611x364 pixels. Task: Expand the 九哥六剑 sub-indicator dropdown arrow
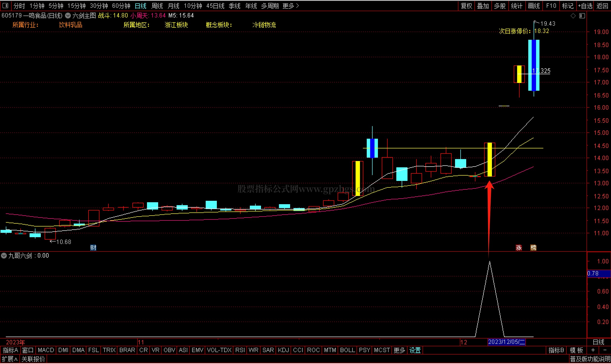click(4, 256)
